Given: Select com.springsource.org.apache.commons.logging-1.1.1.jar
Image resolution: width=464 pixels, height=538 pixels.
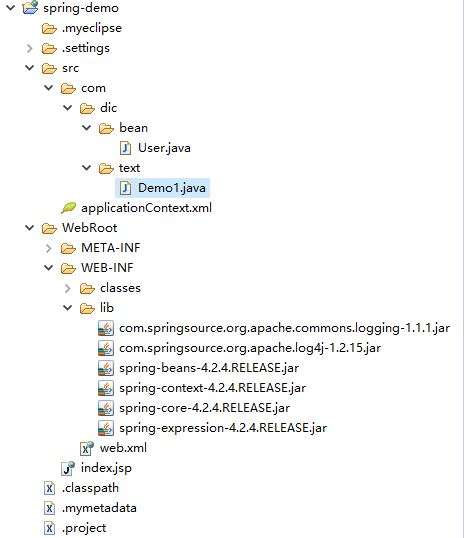Looking at the screenshot, I should coord(285,328).
